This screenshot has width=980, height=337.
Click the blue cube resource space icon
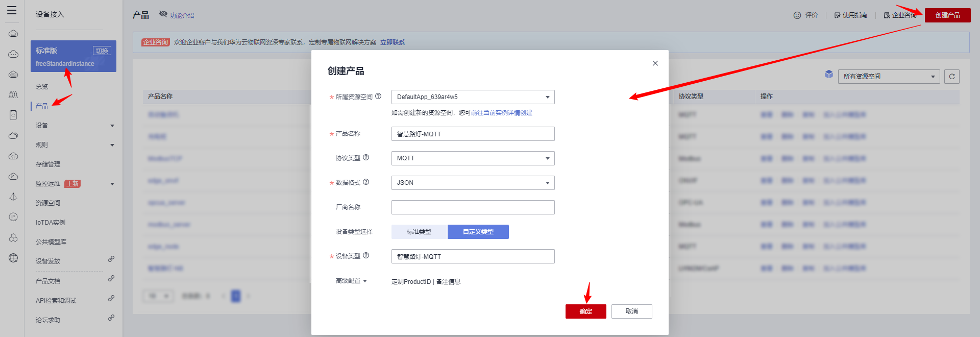click(x=829, y=75)
